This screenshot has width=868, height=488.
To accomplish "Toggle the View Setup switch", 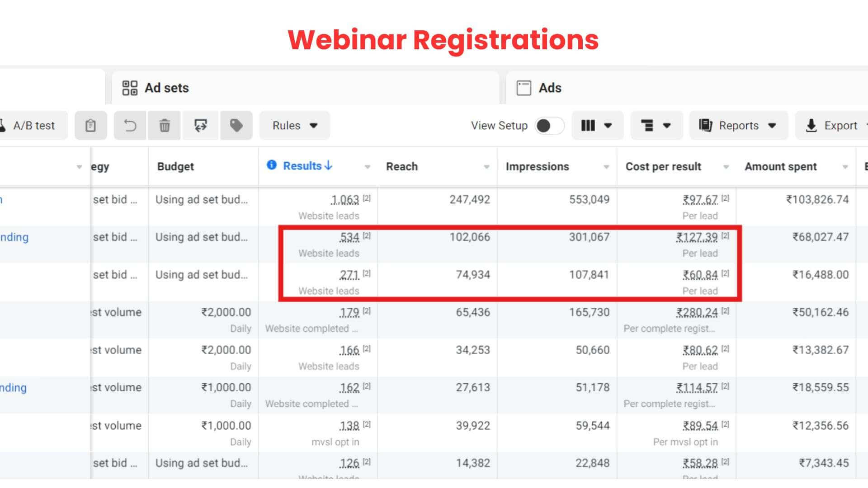I will click(x=549, y=126).
